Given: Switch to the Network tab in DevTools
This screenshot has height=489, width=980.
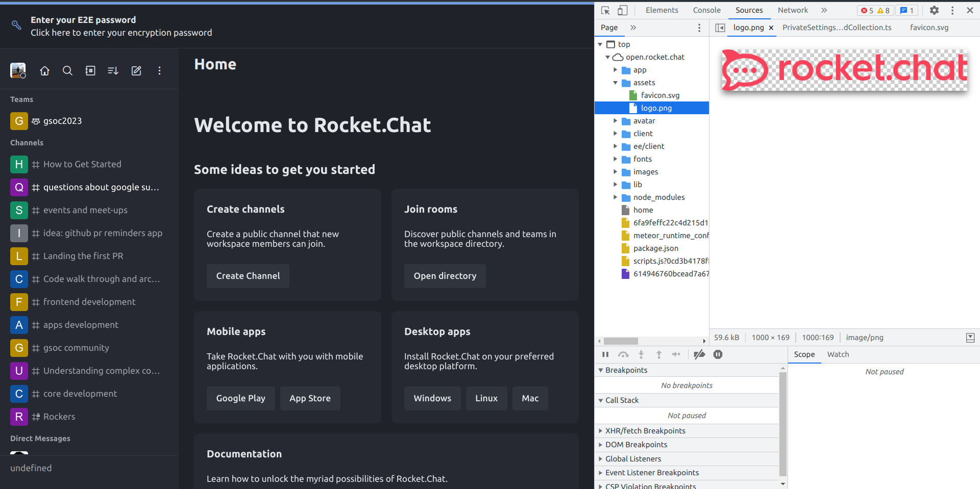Looking at the screenshot, I should (793, 10).
